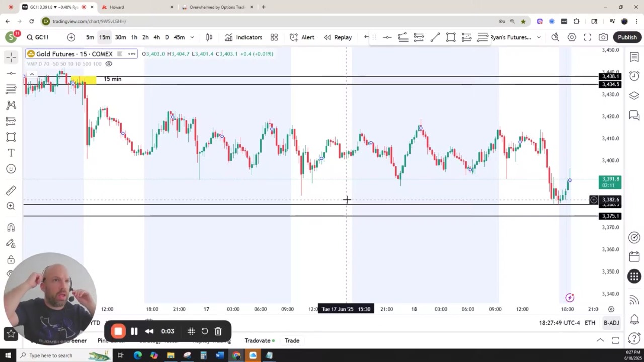Toggle VMP indicator visibility eye
Image resolution: width=644 pixels, height=362 pixels.
click(x=108, y=64)
